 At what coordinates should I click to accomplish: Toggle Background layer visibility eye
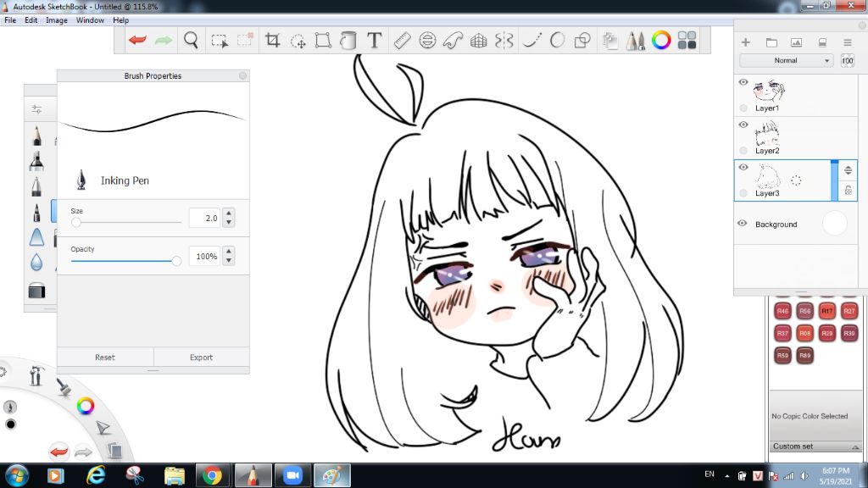pos(743,223)
